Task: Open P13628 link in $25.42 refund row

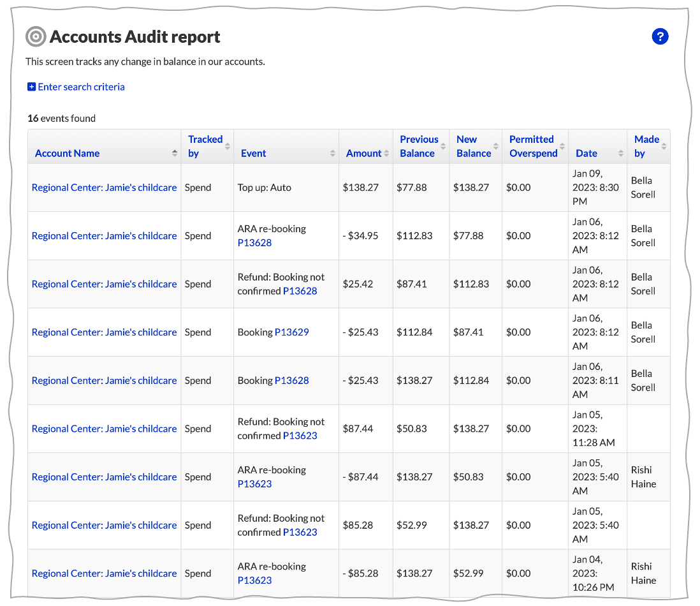Action: coord(300,291)
